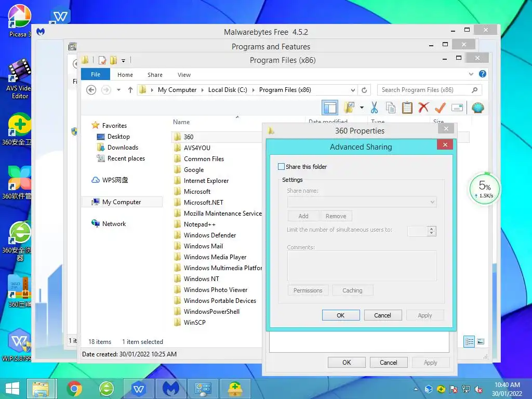Click the red X Delete toolbar icon
Viewport: 532px width, 399px height.
coord(423,108)
